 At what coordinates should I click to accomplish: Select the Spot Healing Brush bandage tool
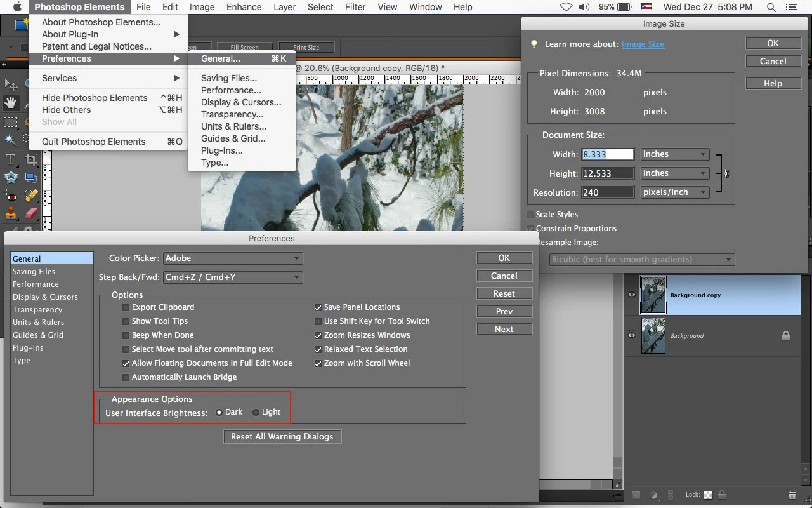30,196
